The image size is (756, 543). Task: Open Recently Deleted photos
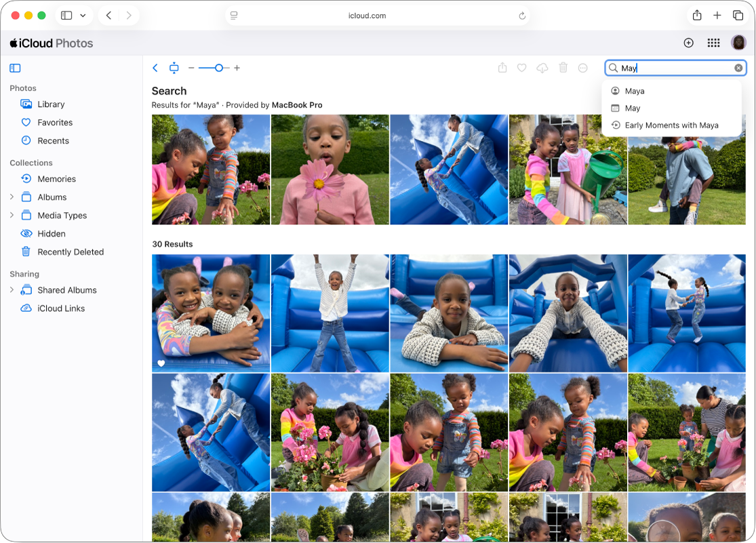click(71, 252)
